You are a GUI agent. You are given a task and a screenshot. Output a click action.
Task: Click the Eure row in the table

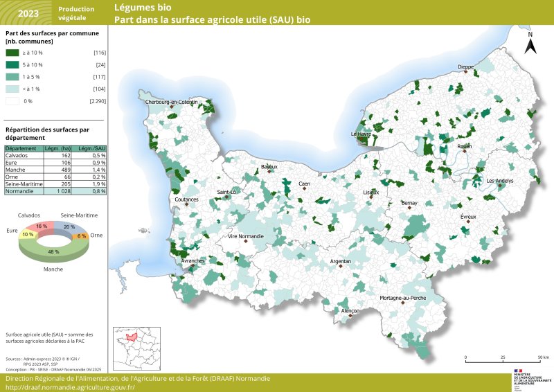coord(55,163)
